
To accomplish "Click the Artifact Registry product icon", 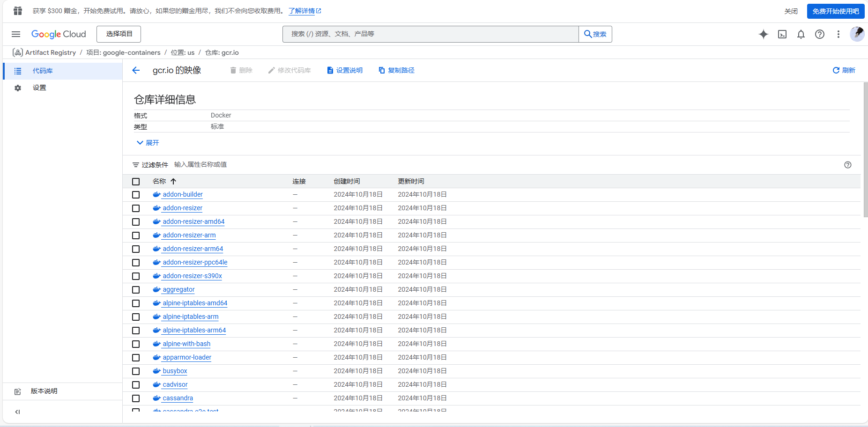I will point(18,52).
